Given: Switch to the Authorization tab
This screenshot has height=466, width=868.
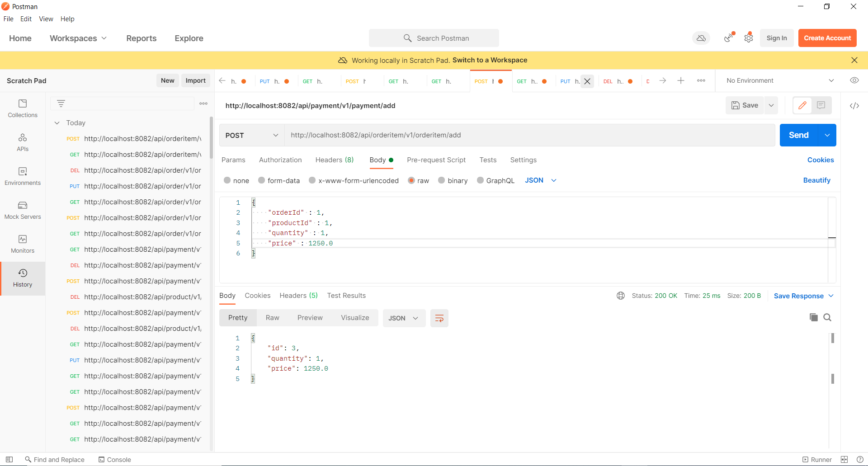Looking at the screenshot, I should coord(280,160).
